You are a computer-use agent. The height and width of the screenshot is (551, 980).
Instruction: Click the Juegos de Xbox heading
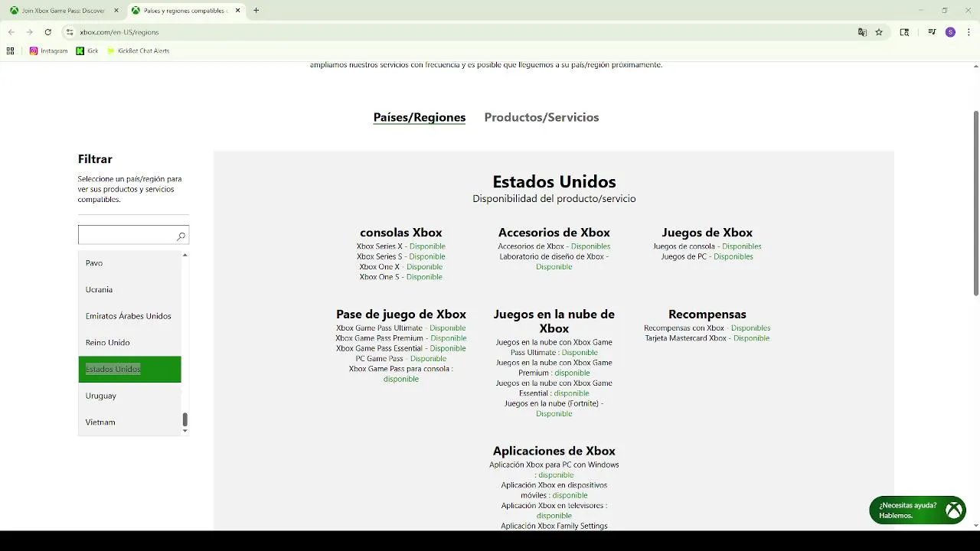707,233
